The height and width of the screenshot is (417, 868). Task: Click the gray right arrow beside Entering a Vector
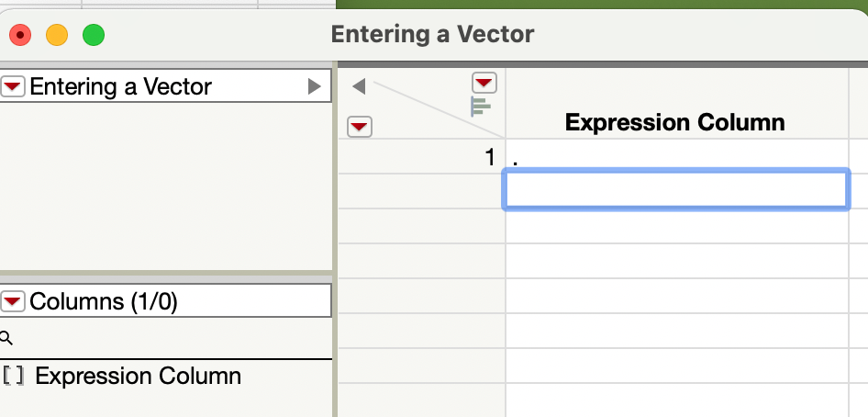tap(315, 87)
